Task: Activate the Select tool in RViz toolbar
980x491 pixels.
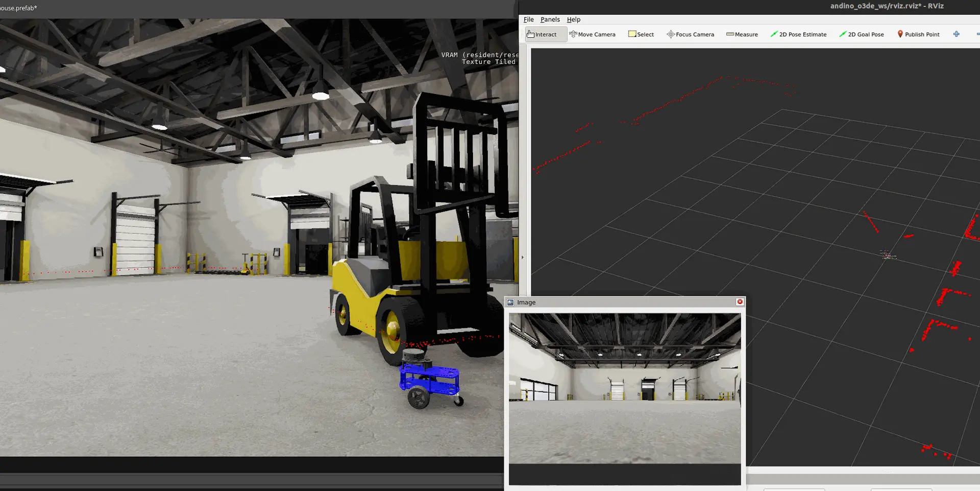Action: point(641,34)
